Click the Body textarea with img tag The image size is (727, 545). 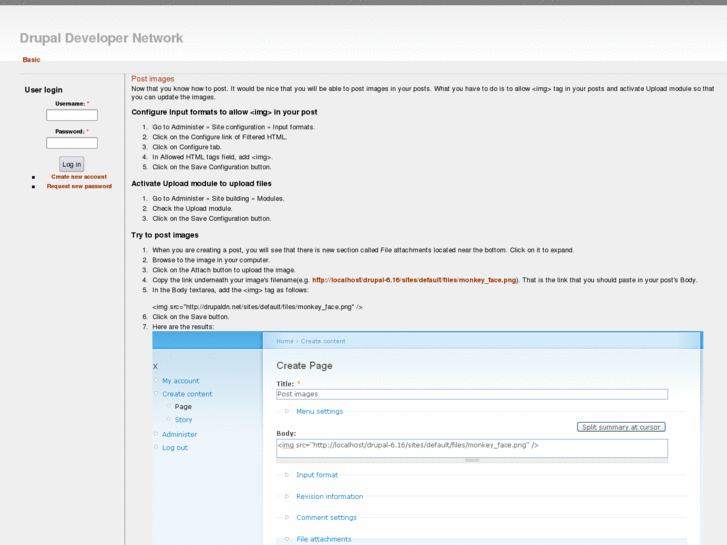coord(472,448)
